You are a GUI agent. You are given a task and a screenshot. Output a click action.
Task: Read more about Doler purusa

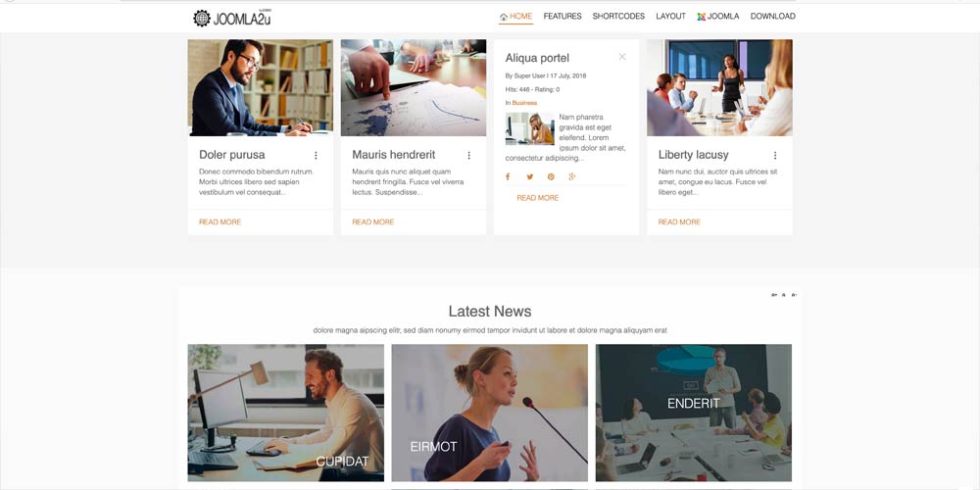pyautogui.click(x=220, y=221)
